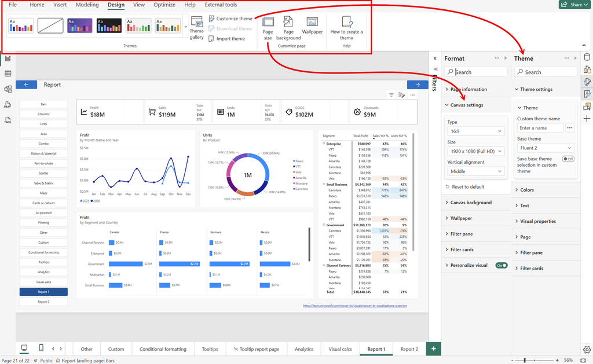593x364 pixels.
Task: Open Page size settings
Action: 268,28
